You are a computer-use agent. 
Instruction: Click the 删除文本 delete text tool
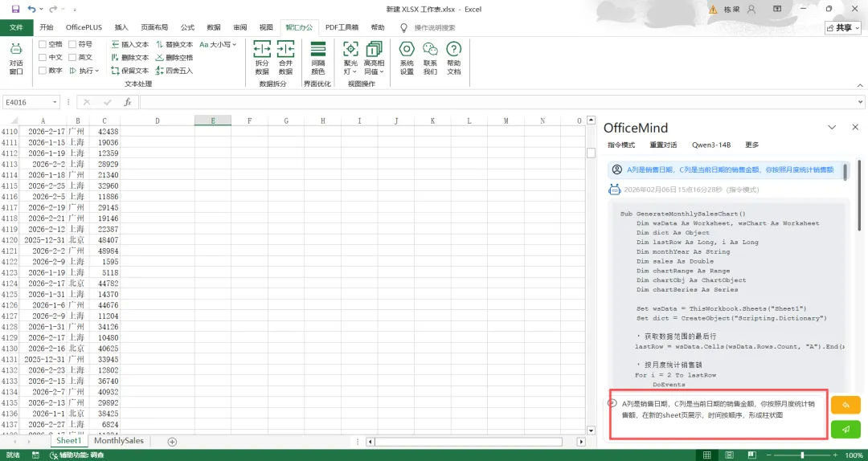pos(129,58)
